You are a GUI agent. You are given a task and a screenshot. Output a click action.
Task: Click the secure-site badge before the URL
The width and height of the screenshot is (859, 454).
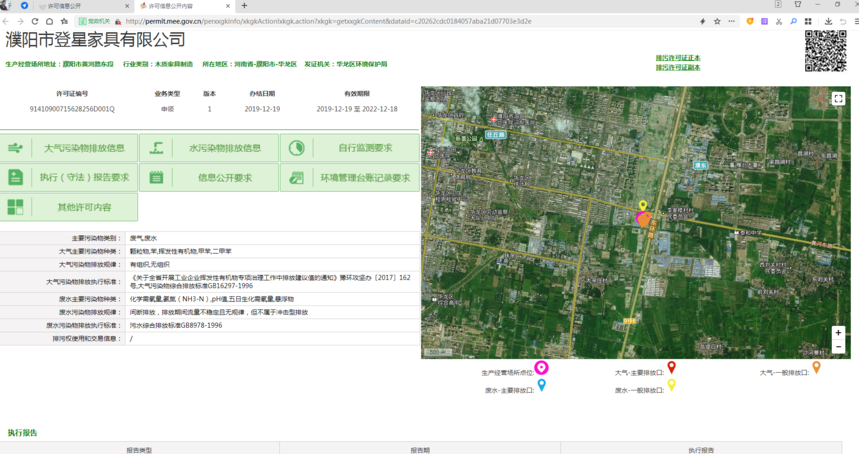(x=94, y=21)
